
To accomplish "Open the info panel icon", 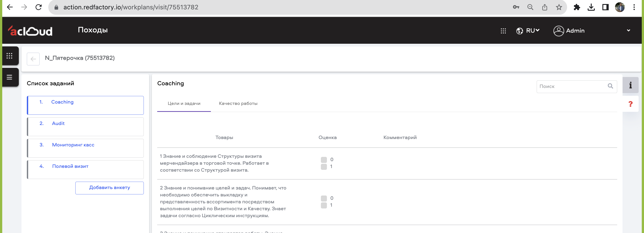I will point(630,85).
